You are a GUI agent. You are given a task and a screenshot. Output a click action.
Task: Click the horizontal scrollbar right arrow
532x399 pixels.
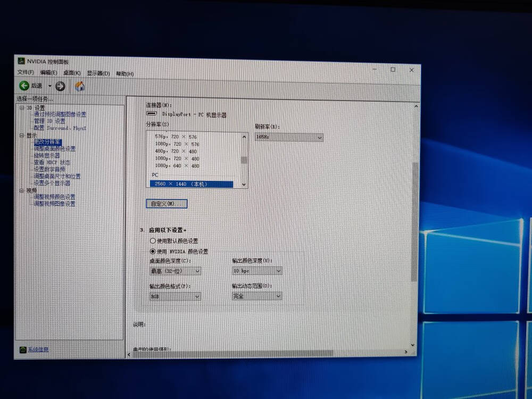(406, 352)
